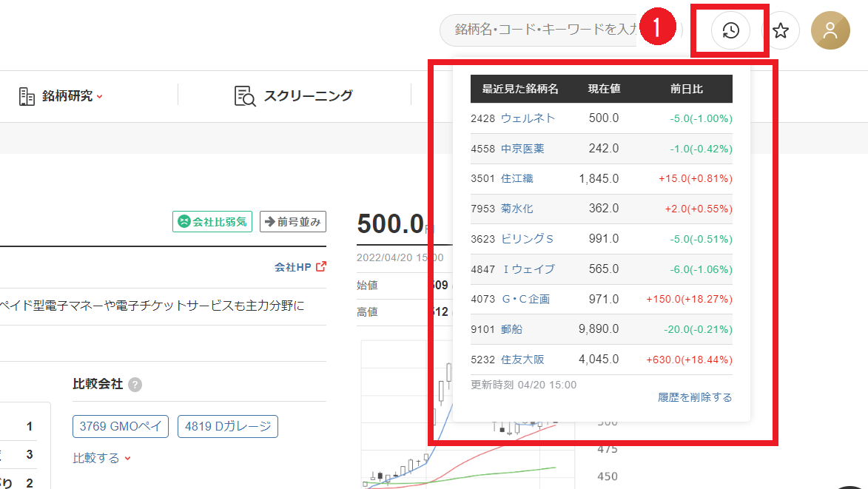The width and height of the screenshot is (868, 489).
Task: Open 住江織 in the history list
Action: point(517,179)
